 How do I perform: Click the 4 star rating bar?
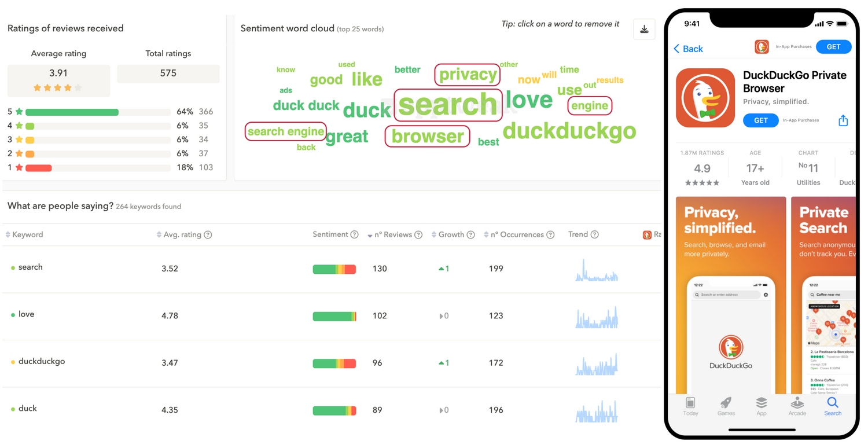[98, 126]
